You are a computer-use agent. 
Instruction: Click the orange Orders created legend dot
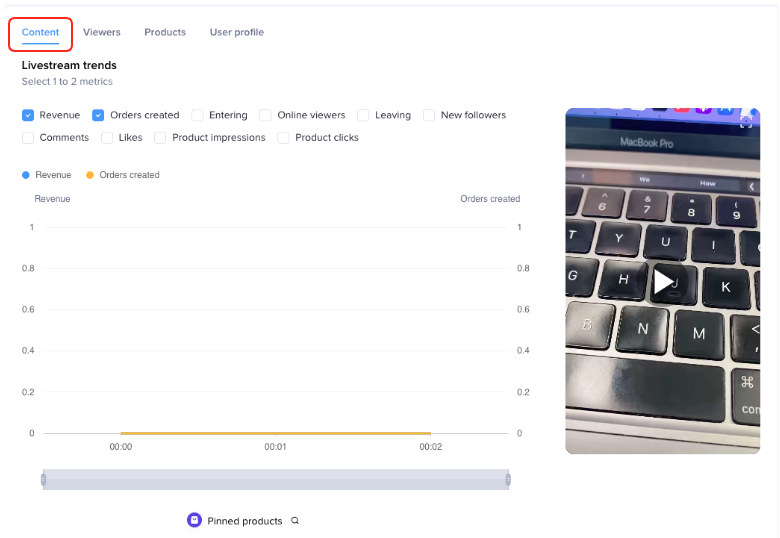click(x=90, y=175)
